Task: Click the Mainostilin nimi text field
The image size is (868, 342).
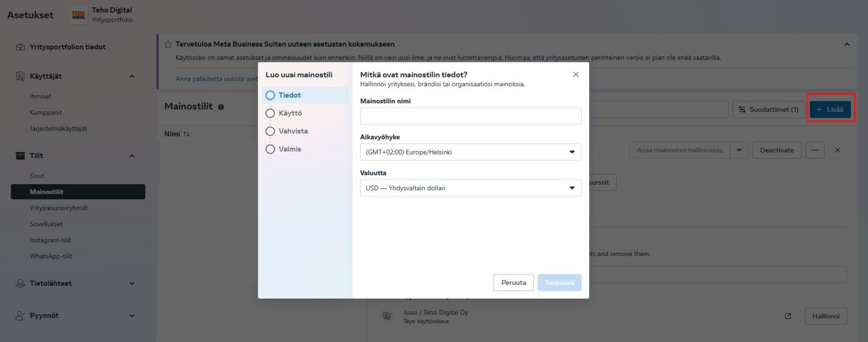Action: tap(470, 116)
